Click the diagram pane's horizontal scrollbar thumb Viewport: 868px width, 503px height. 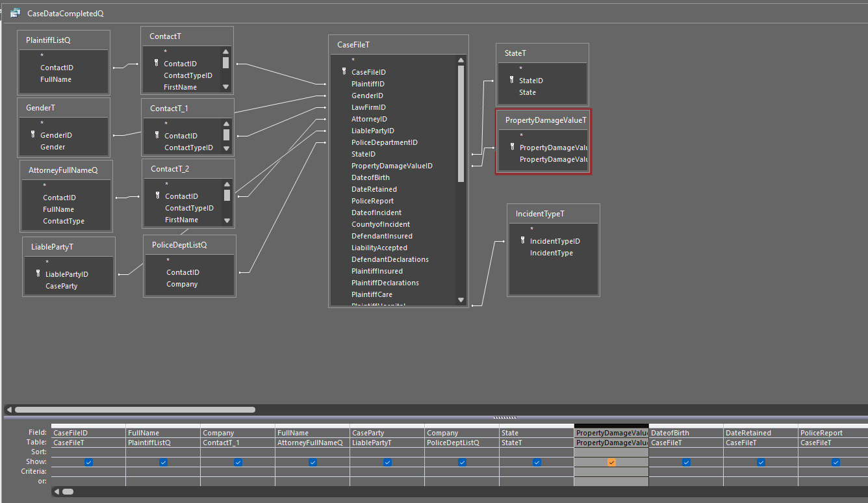click(134, 410)
